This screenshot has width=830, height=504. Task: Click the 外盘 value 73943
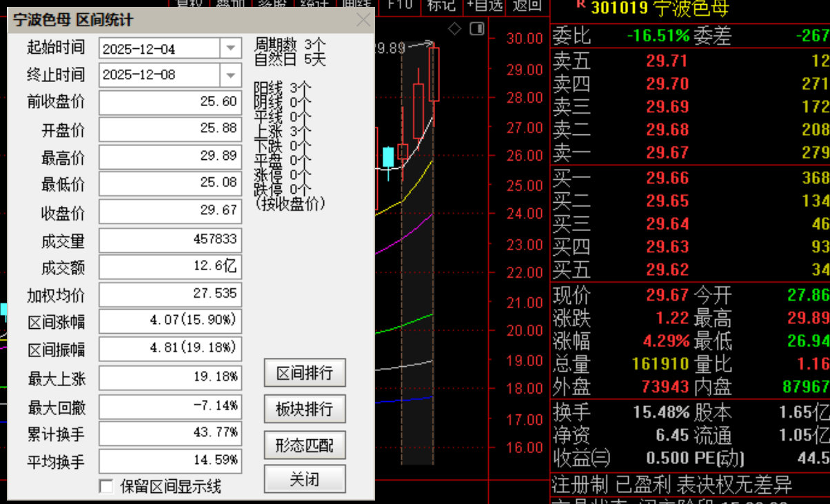click(665, 387)
